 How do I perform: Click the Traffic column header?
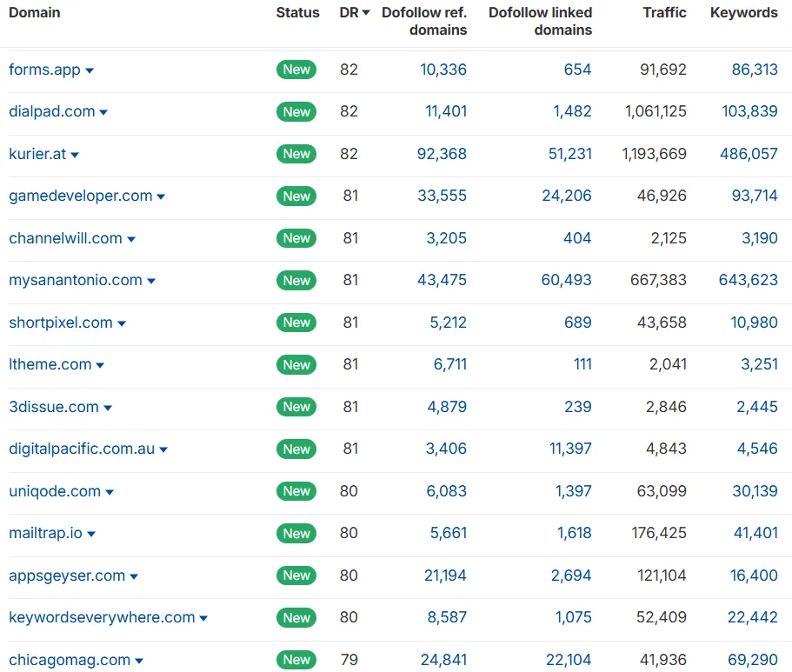(x=664, y=13)
